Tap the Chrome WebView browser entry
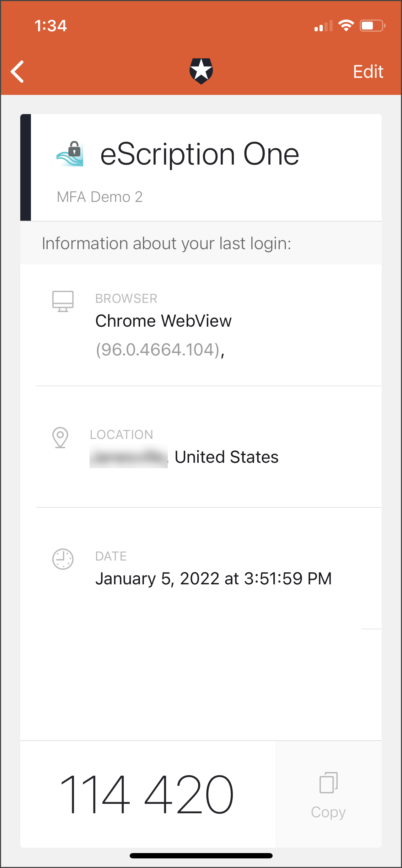Viewport: 402px width, 868px height. (164, 321)
